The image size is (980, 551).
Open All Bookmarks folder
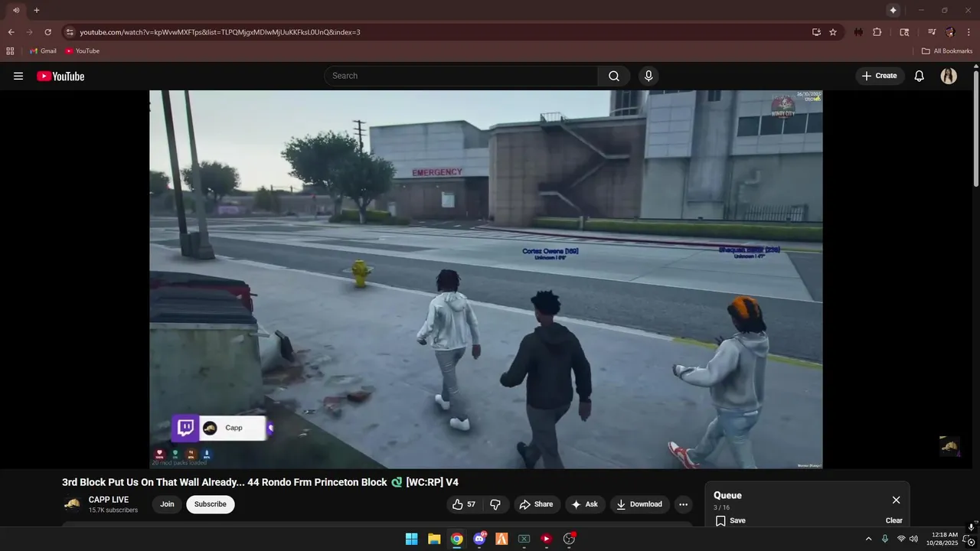tap(947, 51)
